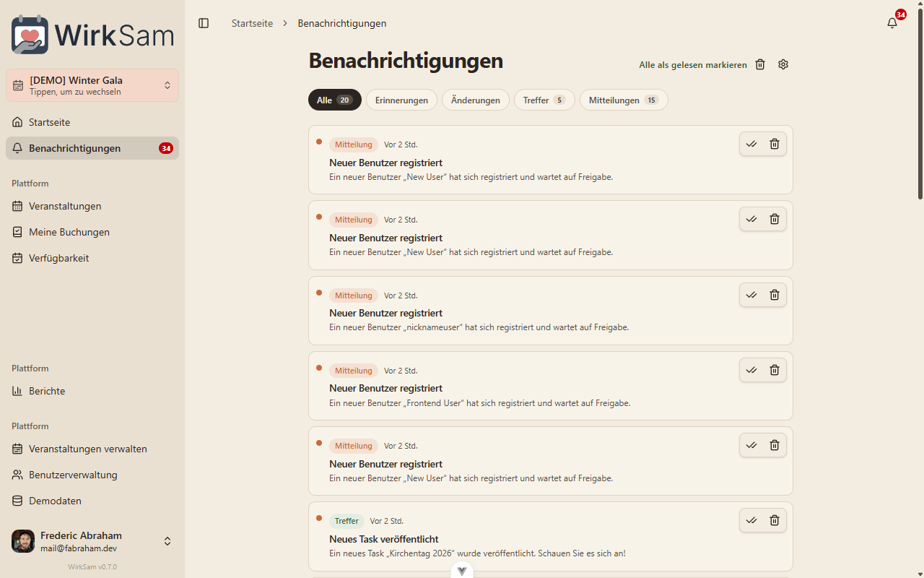Click the WirkSam logo
924x578 pixels.
[92, 35]
